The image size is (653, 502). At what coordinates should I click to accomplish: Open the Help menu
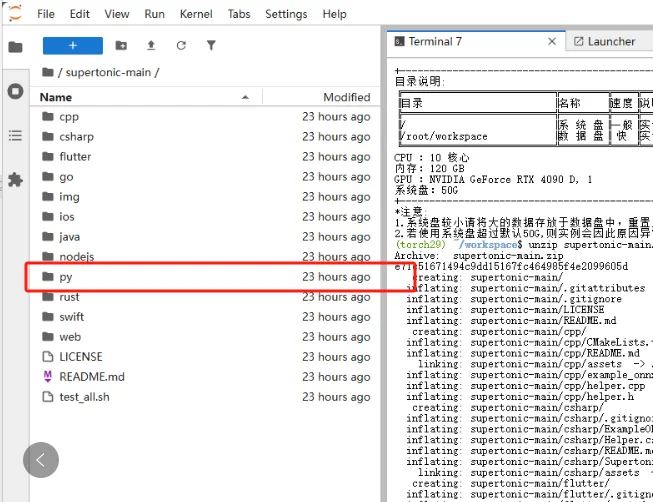click(x=334, y=14)
